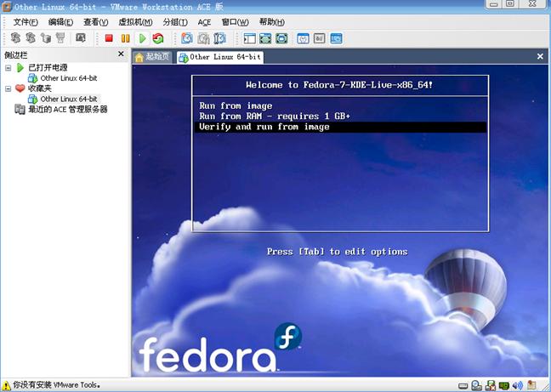Screen dimensions: 551x392
Task: Choose 'Run from image' boot option
Action: (x=340, y=106)
